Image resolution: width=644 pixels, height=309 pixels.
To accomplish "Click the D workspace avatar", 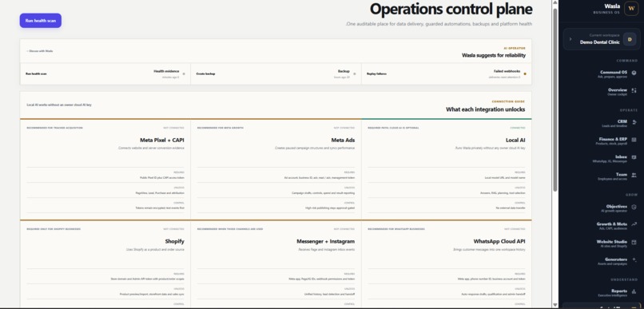I will (x=630, y=39).
